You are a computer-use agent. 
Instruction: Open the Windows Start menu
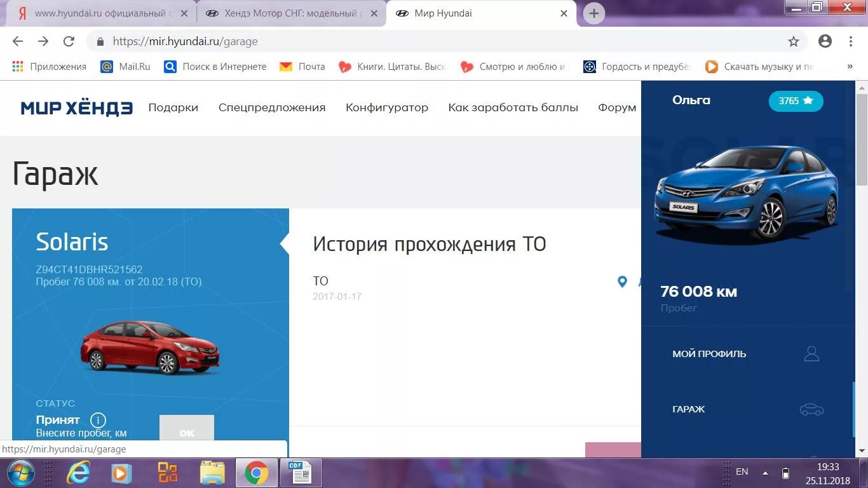(20, 473)
